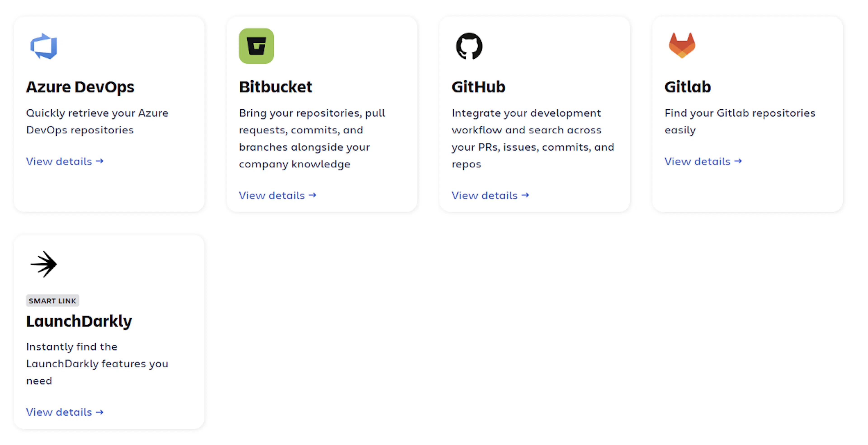Click the arrow next to Gitlab View details
This screenshot has height=445, width=868.
[x=738, y=161]
